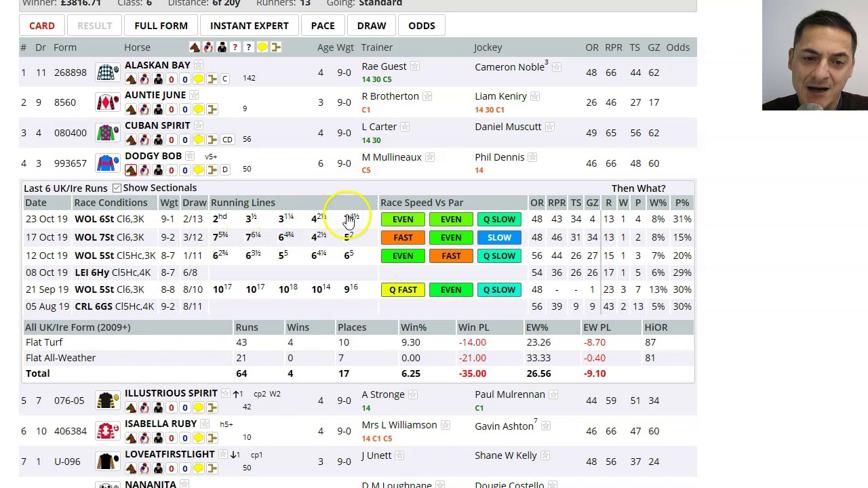
Task: Open the ALASKAN BAY horse link
Action: [x=157, y=65]
